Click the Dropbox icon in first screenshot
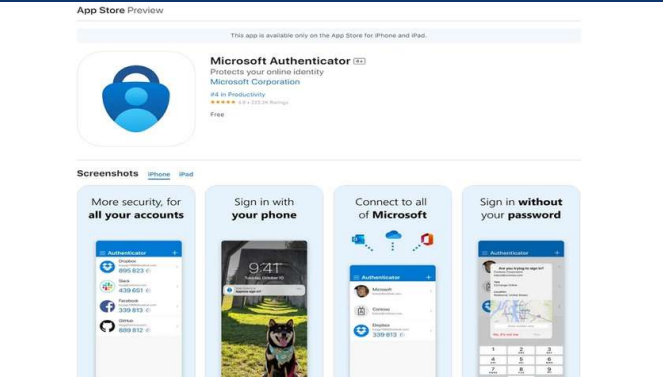 click(x=107, y=267)
